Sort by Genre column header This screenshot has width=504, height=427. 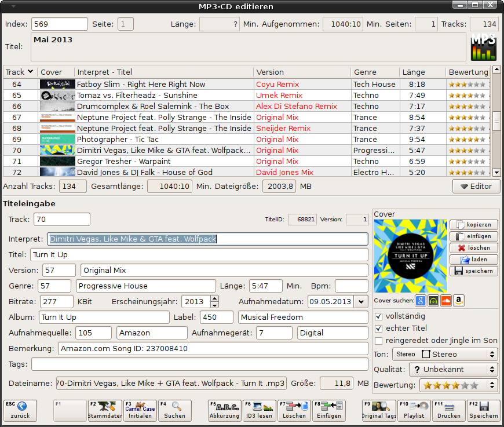(375, 72)
